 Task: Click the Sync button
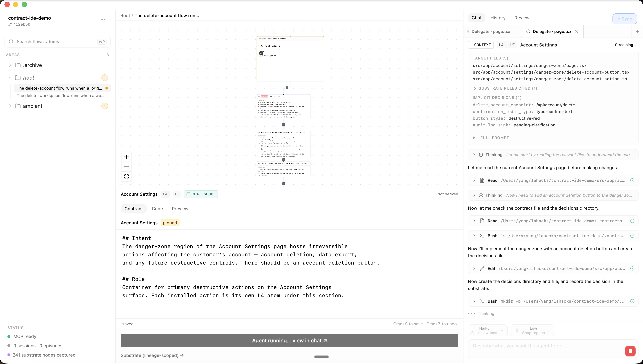tap(624, 19)
